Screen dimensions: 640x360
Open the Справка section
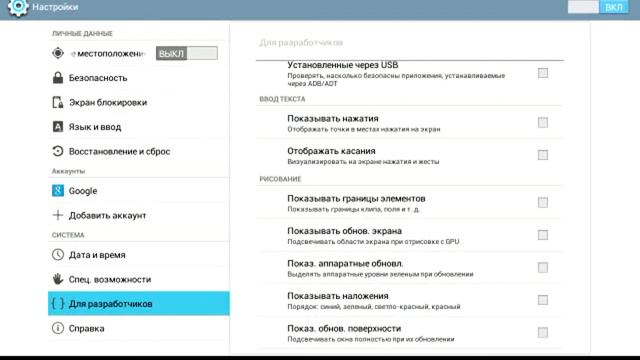tap(139, 328)
